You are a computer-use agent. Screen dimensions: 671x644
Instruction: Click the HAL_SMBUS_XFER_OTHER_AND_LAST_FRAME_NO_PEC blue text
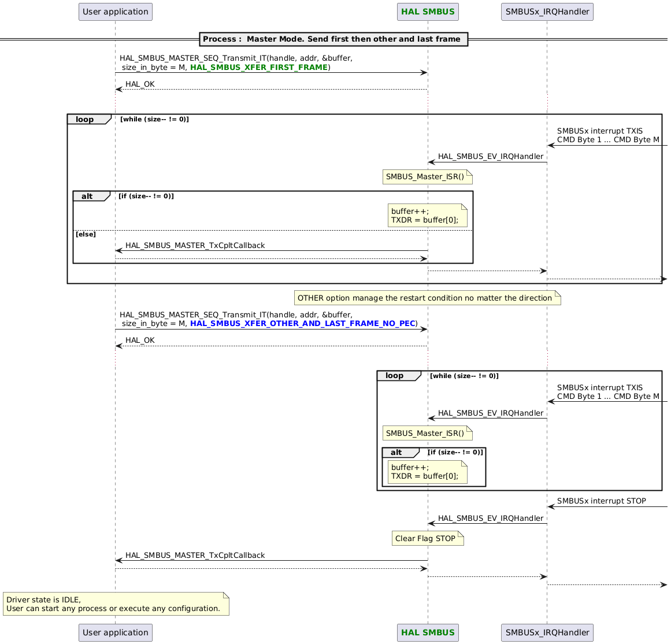304,323
